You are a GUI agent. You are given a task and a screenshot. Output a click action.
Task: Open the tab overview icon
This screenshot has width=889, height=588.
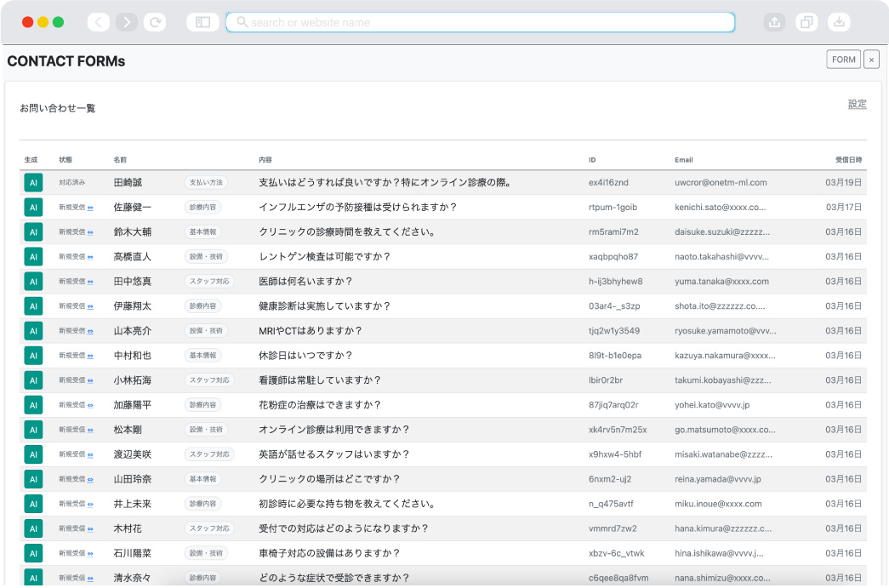(806, 23)
